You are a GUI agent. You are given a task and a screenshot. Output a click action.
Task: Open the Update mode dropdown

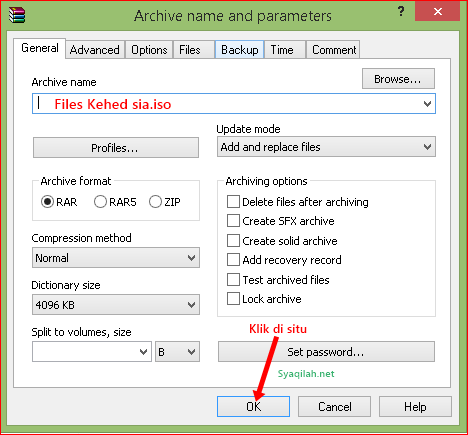326,147
